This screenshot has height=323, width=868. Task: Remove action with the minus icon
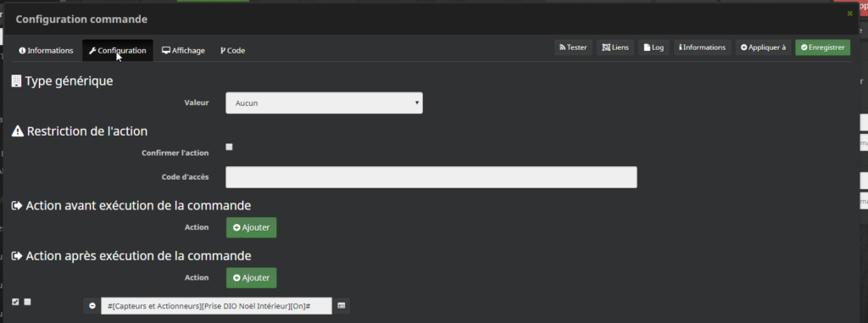(92, 306)
